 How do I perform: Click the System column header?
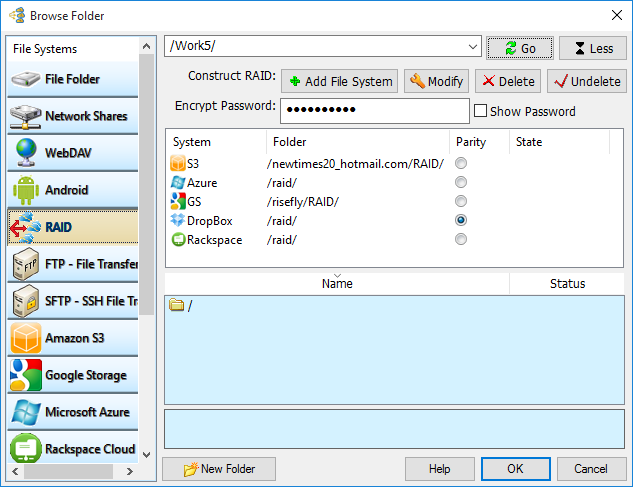tap(216, 142)
